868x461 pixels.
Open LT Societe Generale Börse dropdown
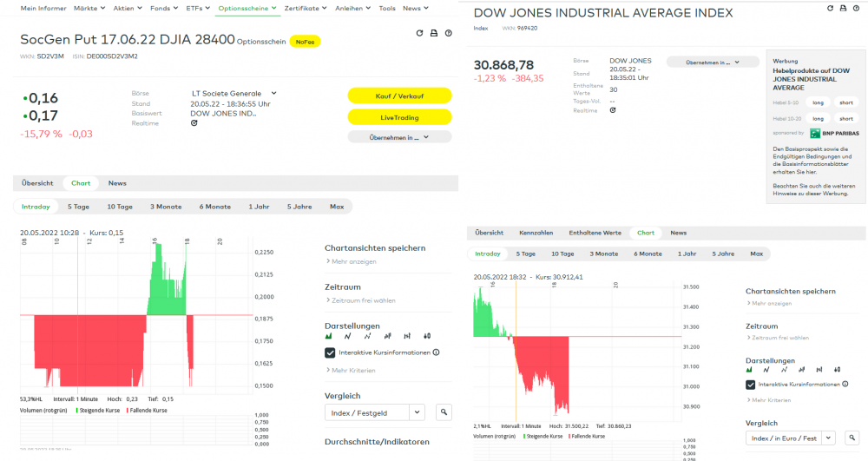tap(233, 94)
